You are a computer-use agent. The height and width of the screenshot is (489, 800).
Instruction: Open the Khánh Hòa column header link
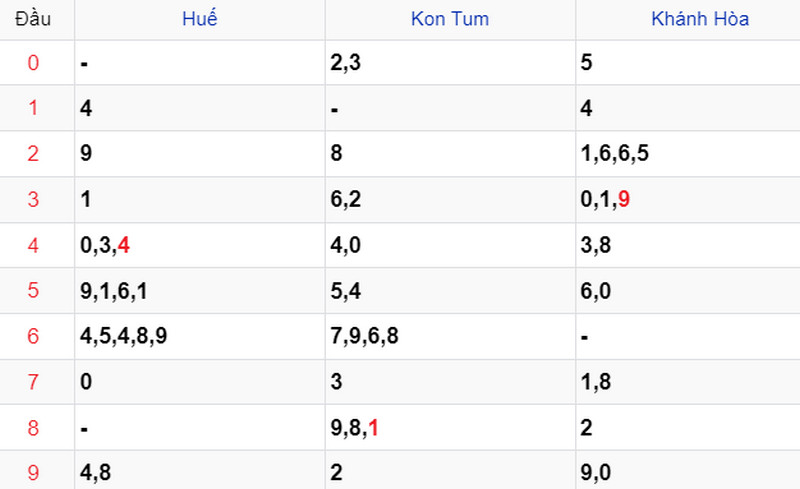click(x=700, y=19)
